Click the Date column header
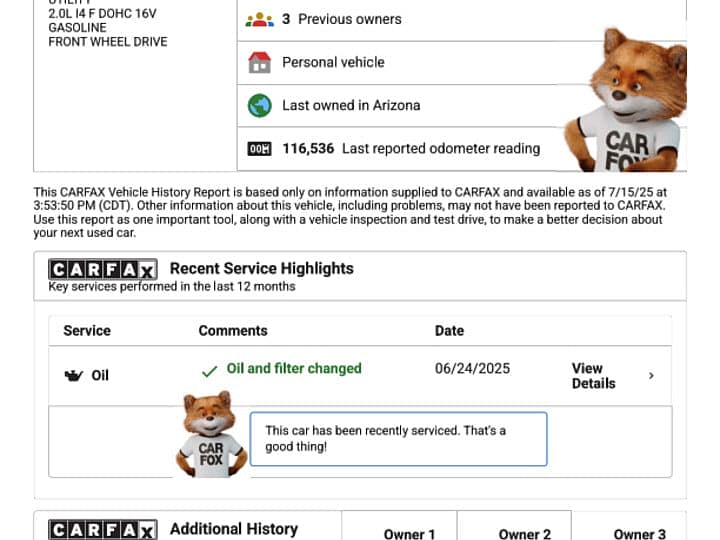 (x=449, y=331)
